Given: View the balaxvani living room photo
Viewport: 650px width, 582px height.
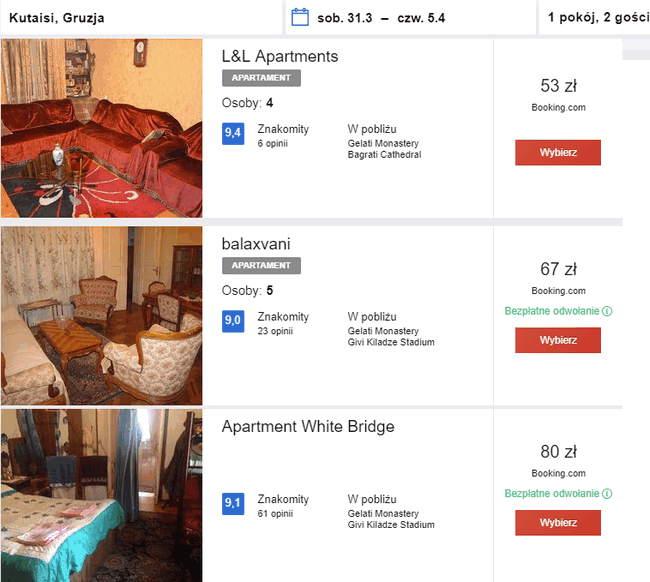Looking at the screenshot, I should coord(102,315).
